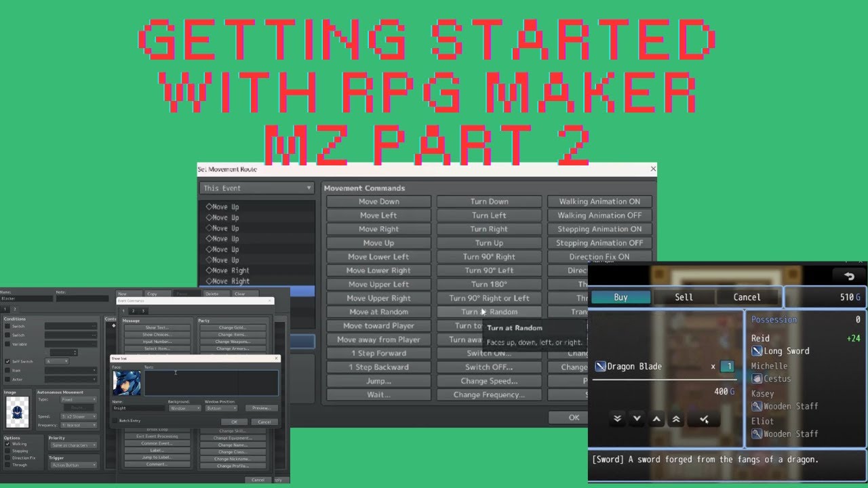The image size is (868, 488).
Task: Click the Clear event page button
Action: tap(245, 294)
